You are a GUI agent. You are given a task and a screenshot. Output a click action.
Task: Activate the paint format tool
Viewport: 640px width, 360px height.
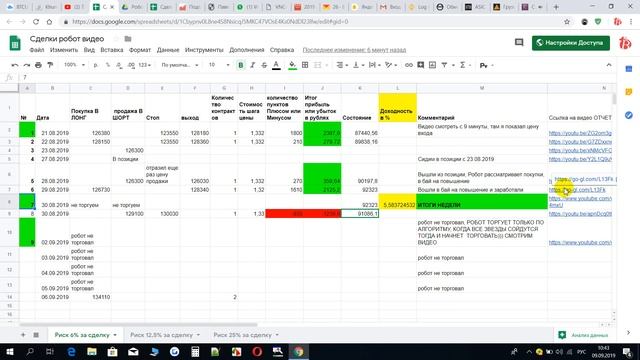tap(50, 65)
